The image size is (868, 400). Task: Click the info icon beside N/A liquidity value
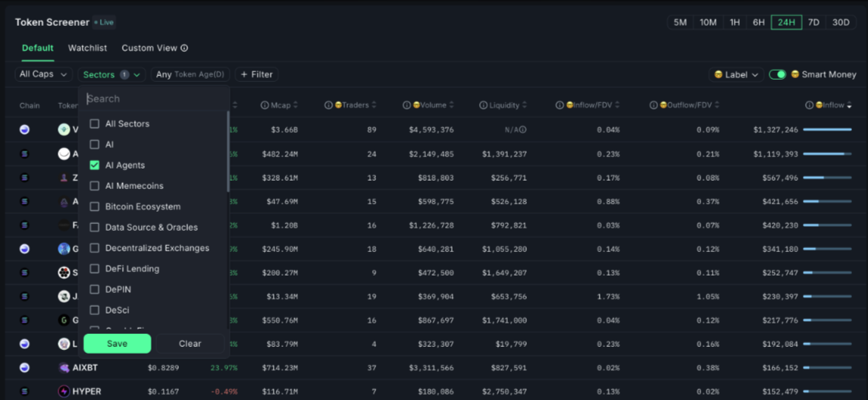coord(523,130)
